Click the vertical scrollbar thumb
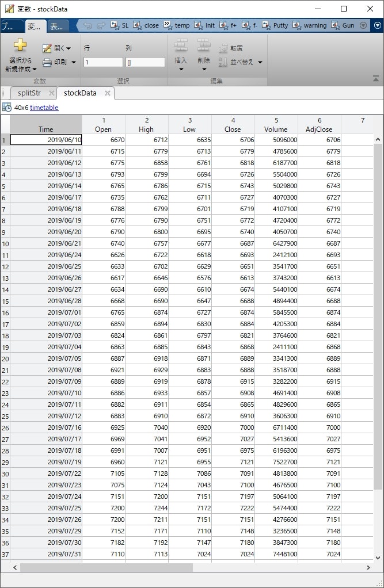This screenshot has width=384, height=588. [378, 316]
